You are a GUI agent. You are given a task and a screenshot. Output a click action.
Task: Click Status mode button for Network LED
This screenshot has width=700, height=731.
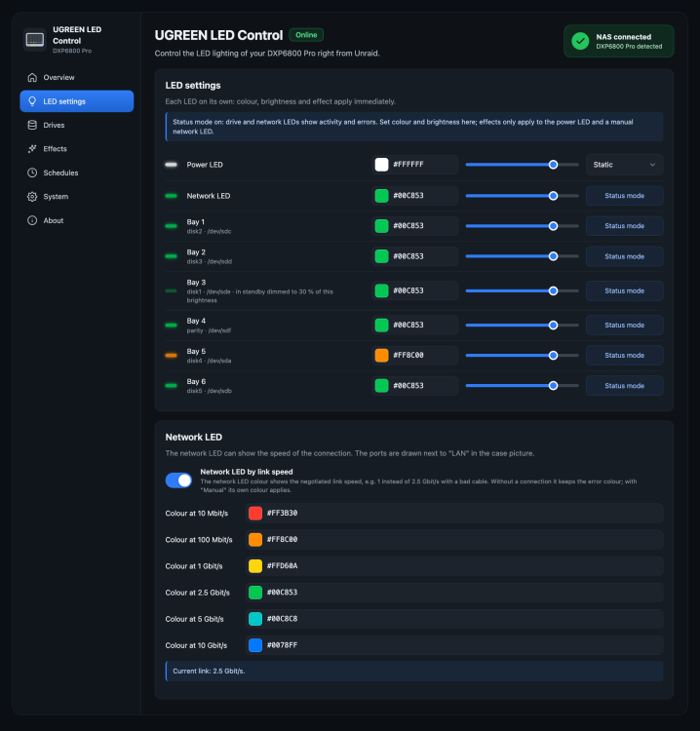625,196
